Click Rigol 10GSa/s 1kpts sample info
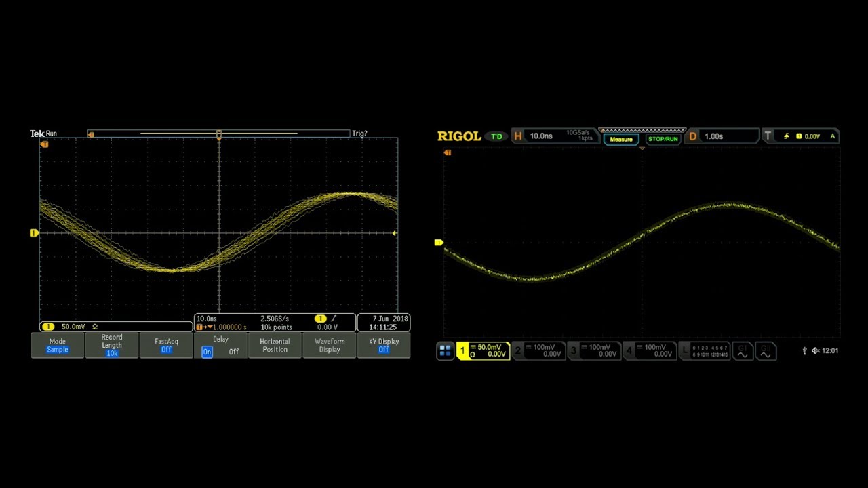 pos(580,136)
